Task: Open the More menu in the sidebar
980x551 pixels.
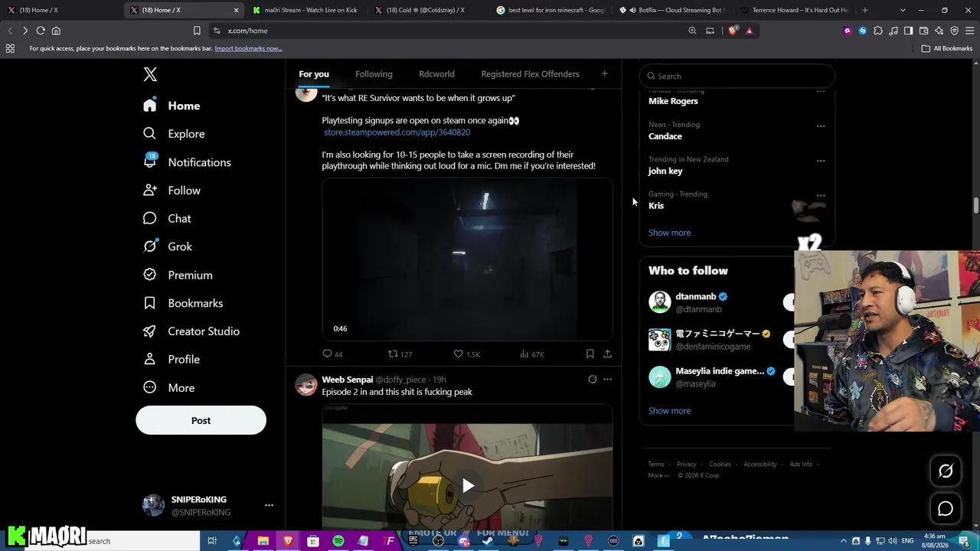Action: pos(168,388)
